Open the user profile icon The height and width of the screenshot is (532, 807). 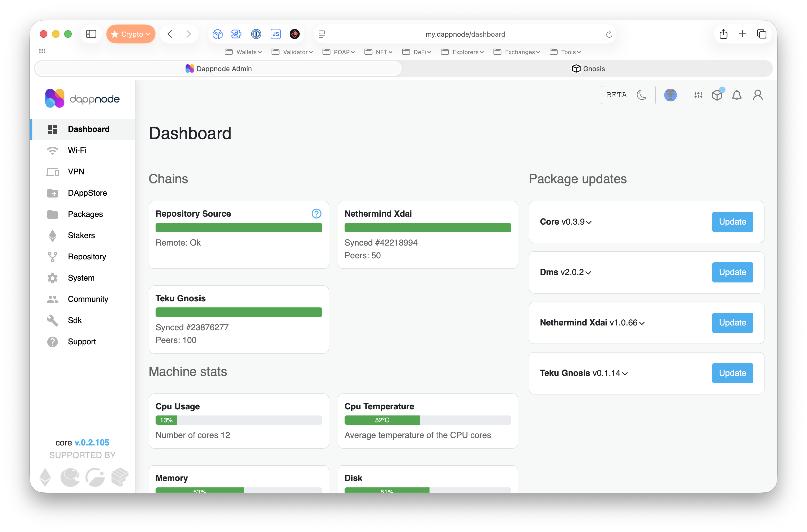click(x=757, y=95)
